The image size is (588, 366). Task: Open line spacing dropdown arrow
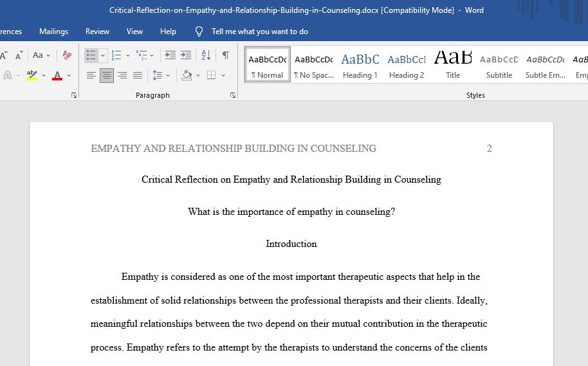pyautogui.click(x=168, y=75)
